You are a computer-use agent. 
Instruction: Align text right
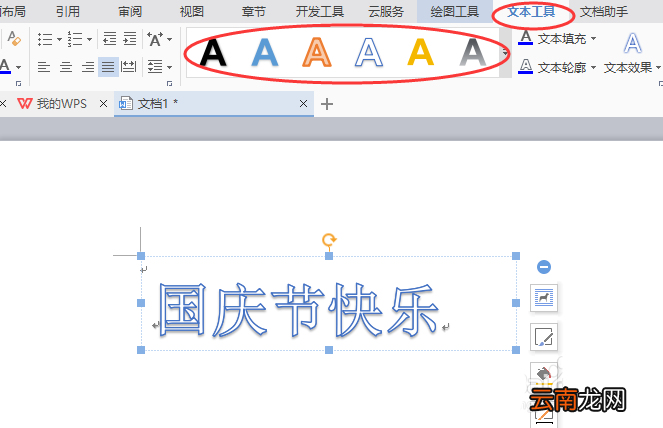[88, 67]
